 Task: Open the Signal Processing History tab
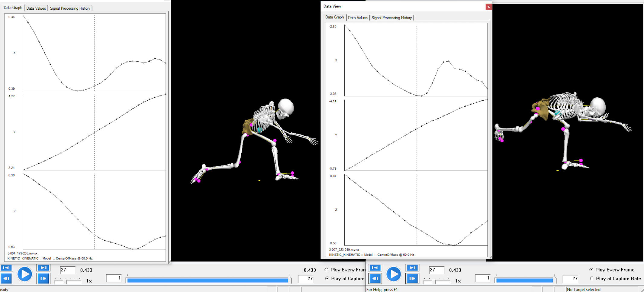pos(70,8)
